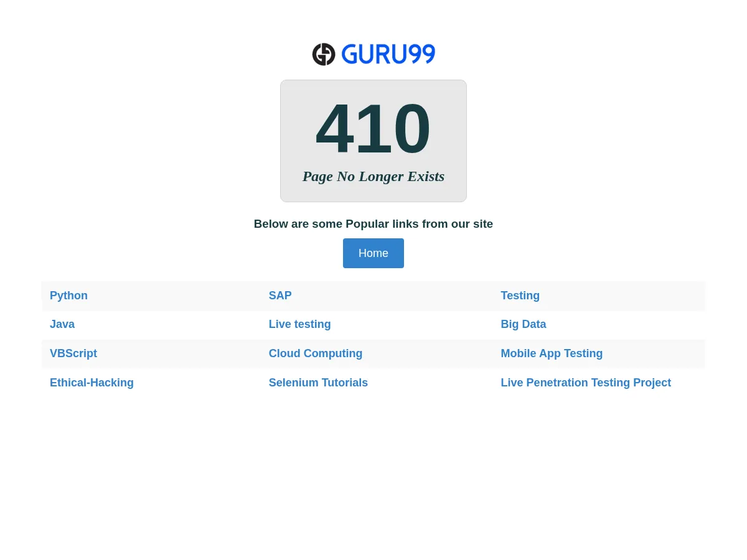
Task: Open the Big Data link
Action: pos(524,324)
